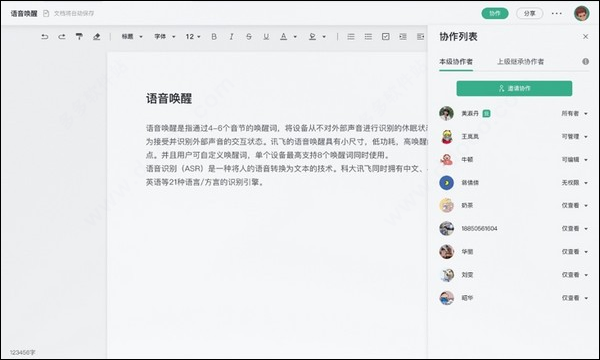Expand the 标题 heading style dropdown
Viewport: 600px width, 360px height.
point(132,37)
